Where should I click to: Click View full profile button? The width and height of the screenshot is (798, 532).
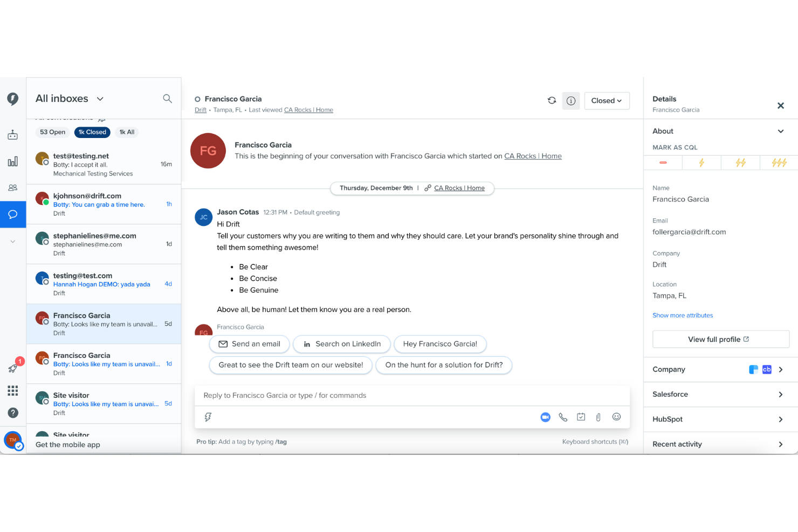tap(721, 339)
